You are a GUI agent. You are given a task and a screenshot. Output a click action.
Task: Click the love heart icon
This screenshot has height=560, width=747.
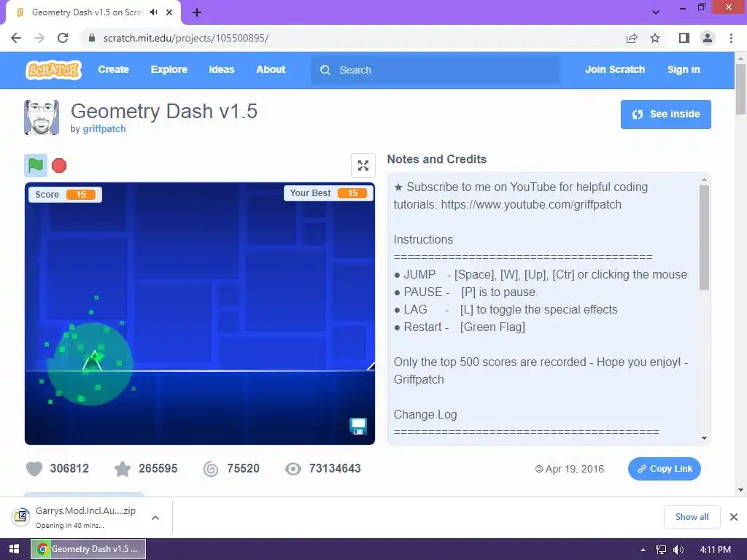tap(34, 469)
